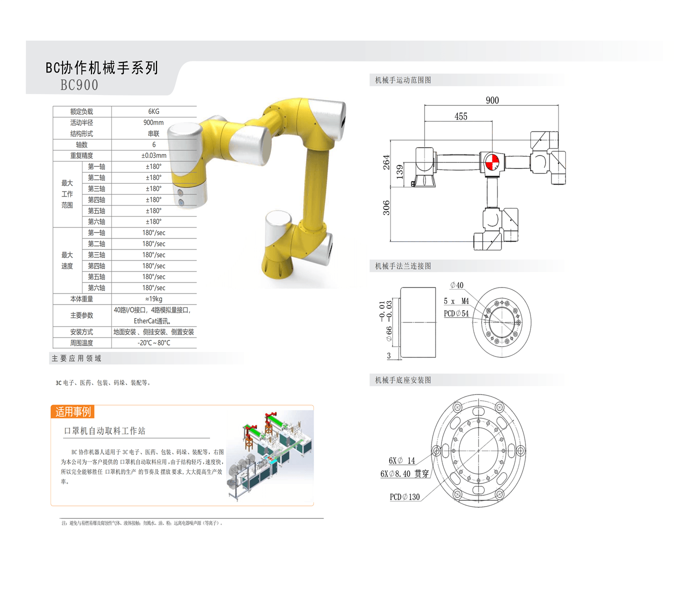The width and height of the screenshot is (700, 600).
Task: Click the "5 x M4" flange hole label
Action: point(456,301)
